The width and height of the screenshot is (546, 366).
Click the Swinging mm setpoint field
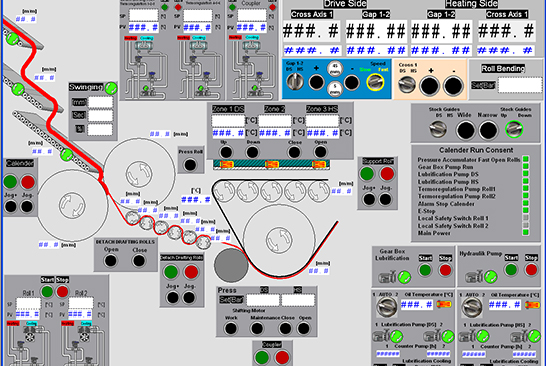100,102
